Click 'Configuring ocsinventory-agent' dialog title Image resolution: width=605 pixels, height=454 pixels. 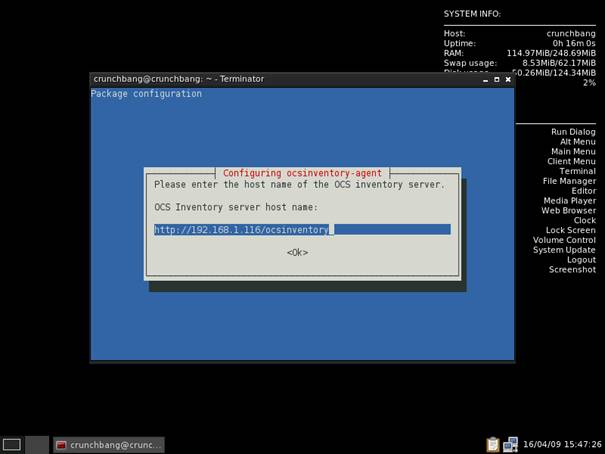302,173
